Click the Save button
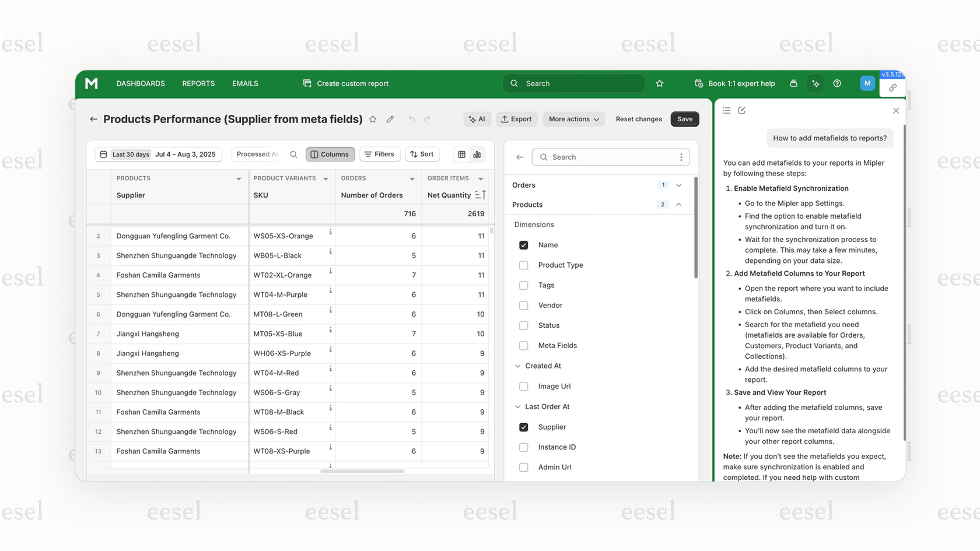 click(x=684, y=119)
